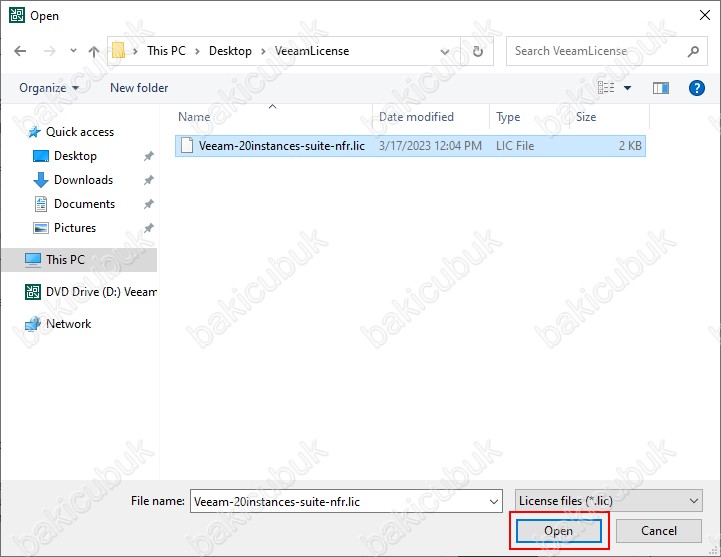Click pin icon beside Documents
The width and height of the screenshot is (721, 557).
[x=149, y=204]
